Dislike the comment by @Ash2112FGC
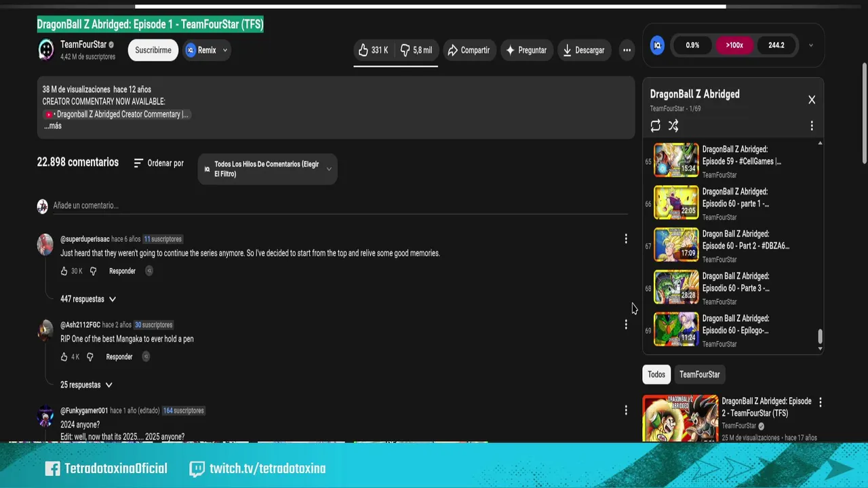This screenshot has width=868, height=488. tap(90, 357)
